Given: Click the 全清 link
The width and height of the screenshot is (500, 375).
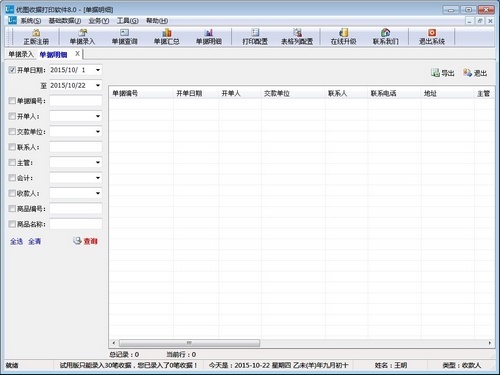Looking at the screenshot, I should (x=34, y=241).
